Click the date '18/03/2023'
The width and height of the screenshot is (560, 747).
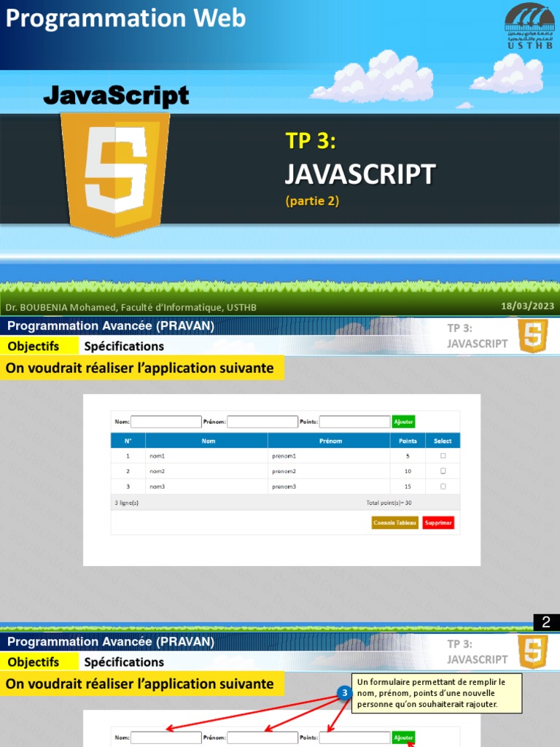(x=528, y=306)
